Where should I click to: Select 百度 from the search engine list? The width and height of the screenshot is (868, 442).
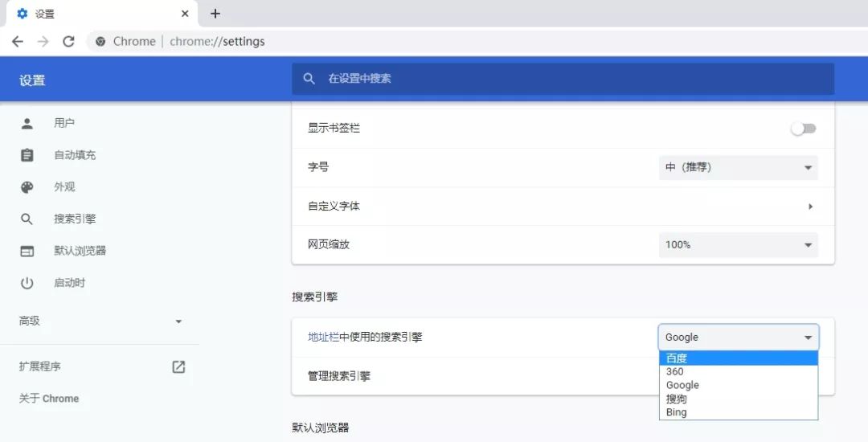point(739,358)
